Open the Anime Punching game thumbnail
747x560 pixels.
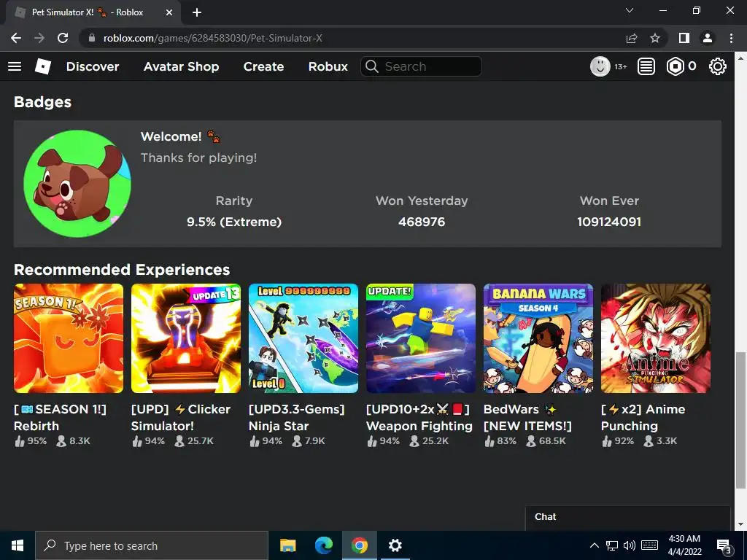point(656,338)
